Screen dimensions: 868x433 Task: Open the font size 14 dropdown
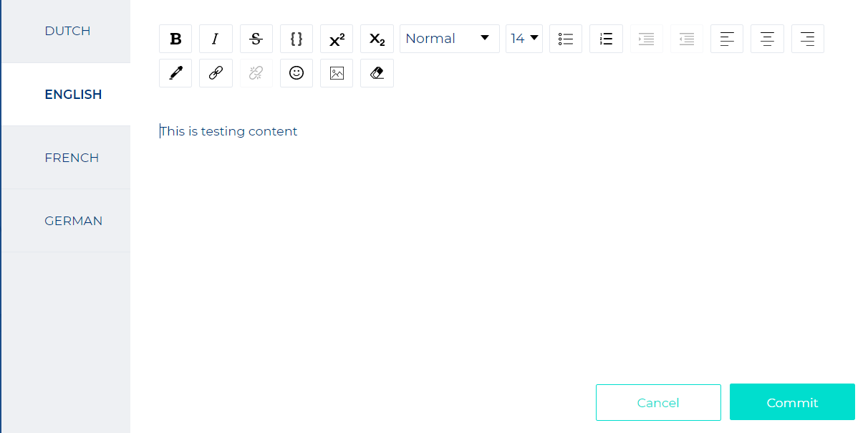[x=524, y=39]
